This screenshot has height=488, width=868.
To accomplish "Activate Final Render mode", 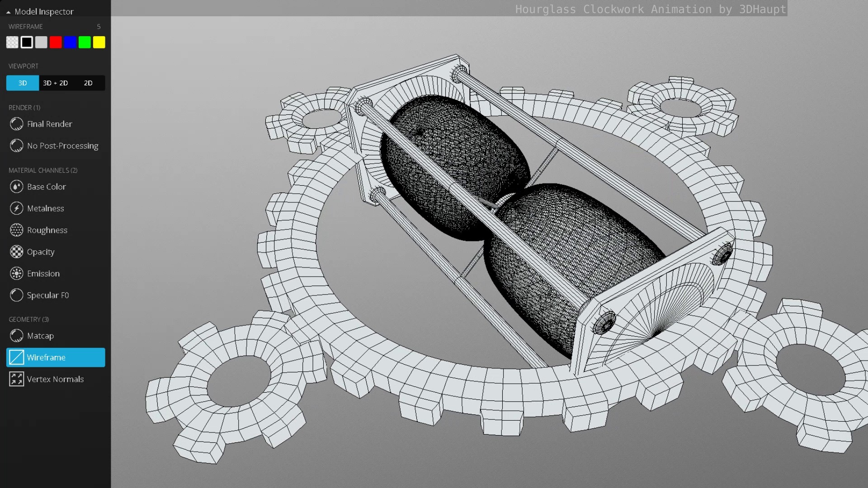I will [x=50, y=124].
